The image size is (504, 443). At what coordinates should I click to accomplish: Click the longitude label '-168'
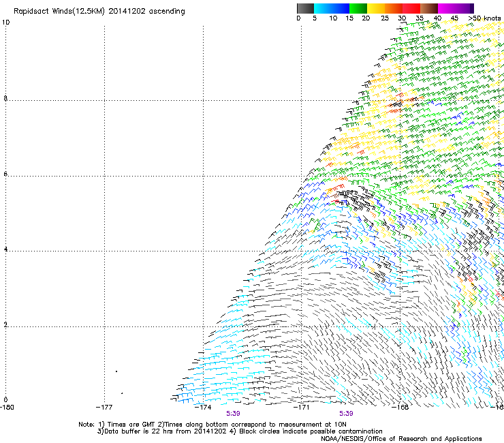400,408
